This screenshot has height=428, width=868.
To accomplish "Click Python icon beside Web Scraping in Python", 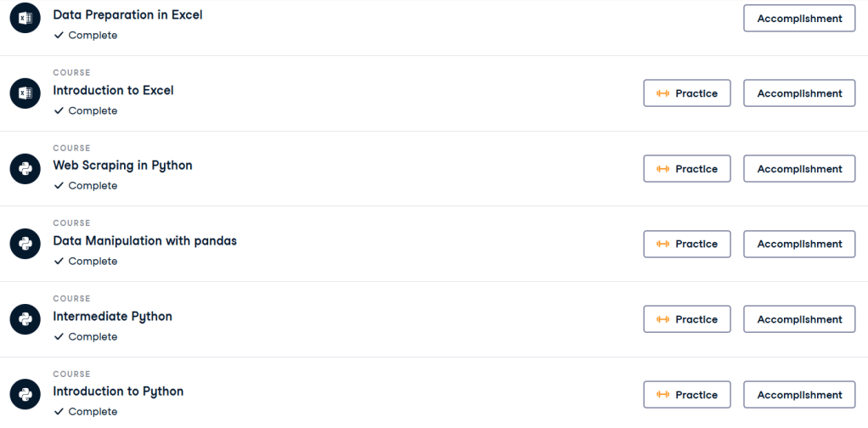I will [25, 168].
